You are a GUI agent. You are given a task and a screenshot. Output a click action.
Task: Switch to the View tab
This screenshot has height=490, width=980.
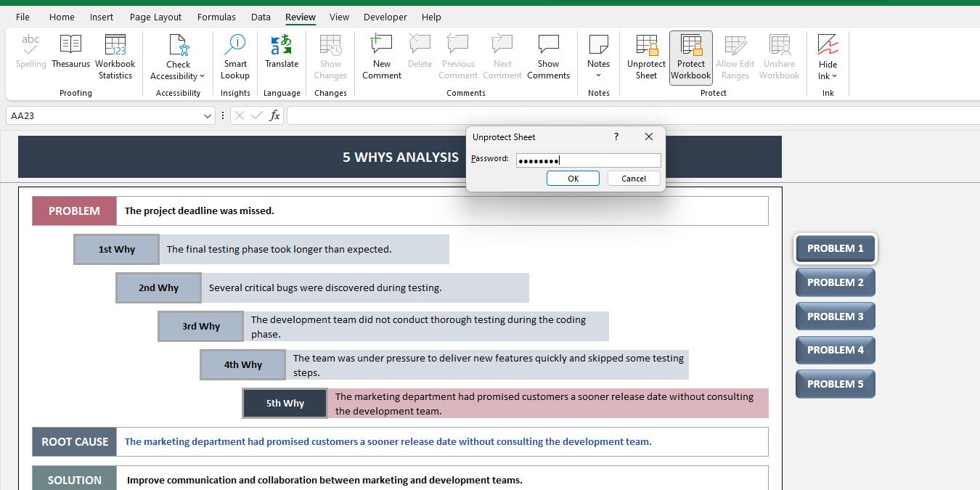(339, 17)
